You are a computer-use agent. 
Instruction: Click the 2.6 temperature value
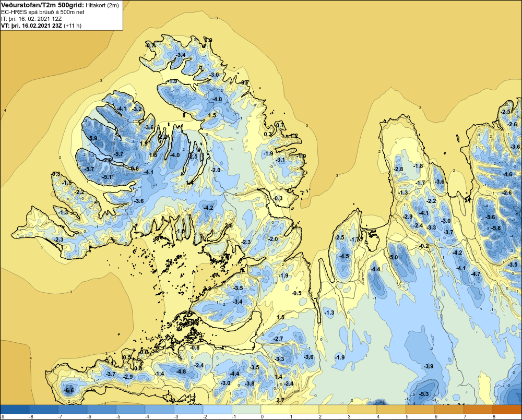point(229,225)
